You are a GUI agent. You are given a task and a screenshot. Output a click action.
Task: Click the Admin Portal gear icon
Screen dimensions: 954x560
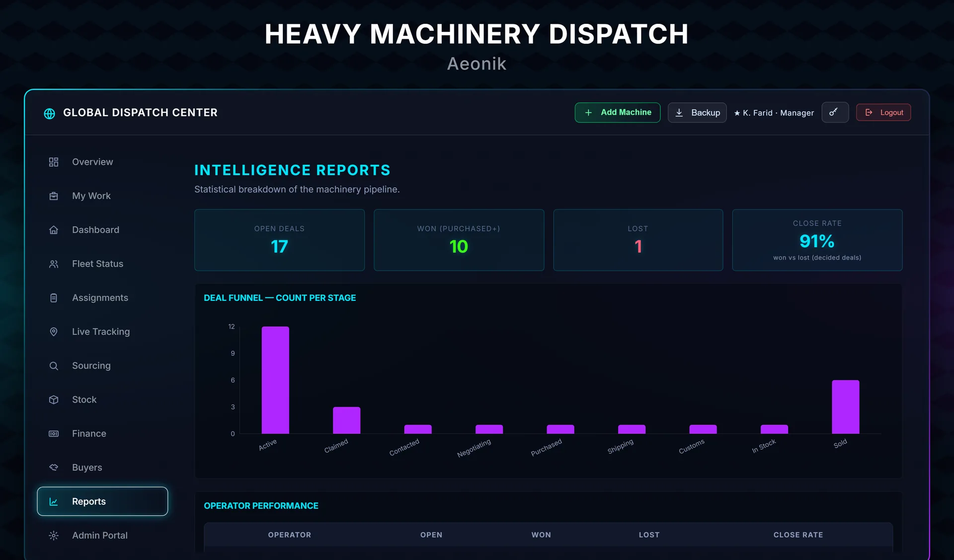point(54,536)
